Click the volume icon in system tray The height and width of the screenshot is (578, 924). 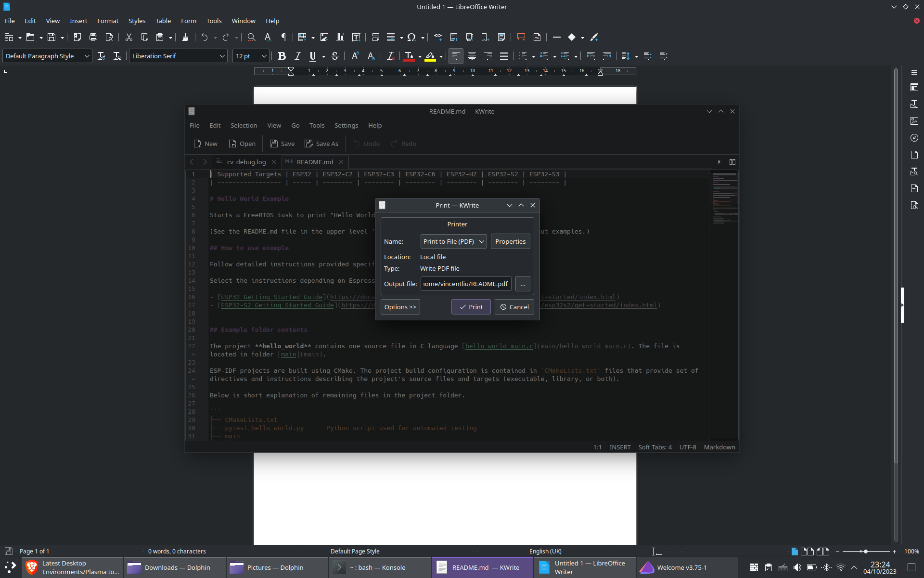[797, 567]
